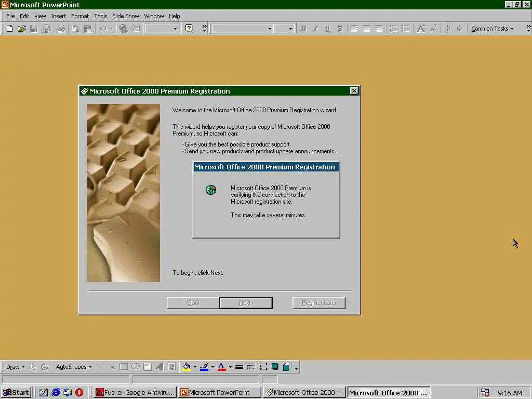Open Fill Color dropdown arrow
Screen dimensions: 532x399
(x=195, y=367)
